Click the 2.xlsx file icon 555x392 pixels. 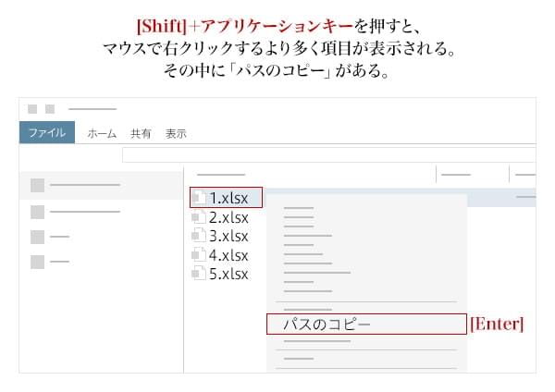pyautogui.click(x=197, y=217)
